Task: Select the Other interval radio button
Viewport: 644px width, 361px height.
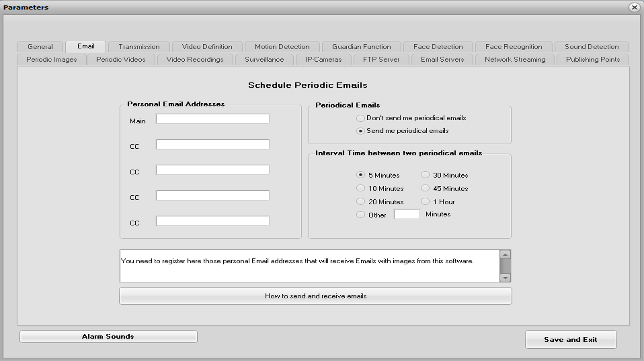Action: click(361, 215)
